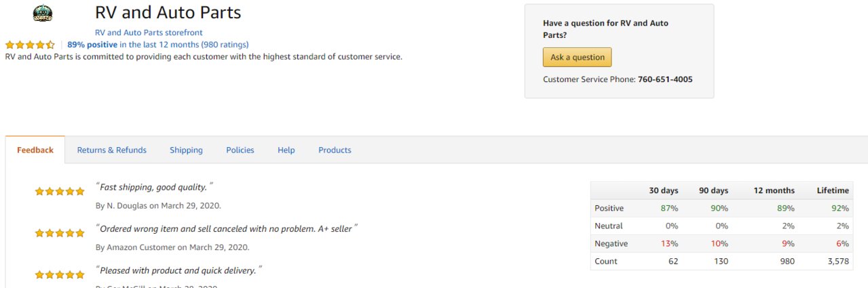Open the Products tab
868x288 pixels.
(335, 150)
